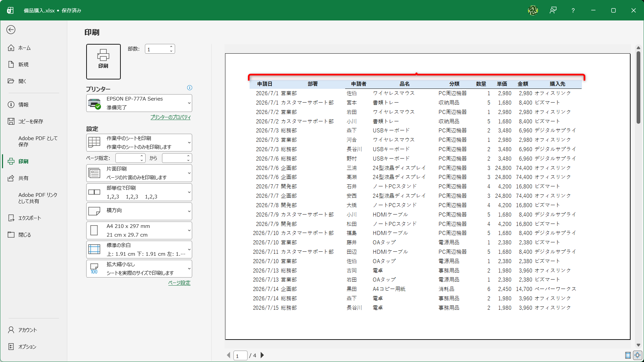The image size is (644, 362).
Task: Click the preview vertical scrollbar thumb
Action: [638, 87]
